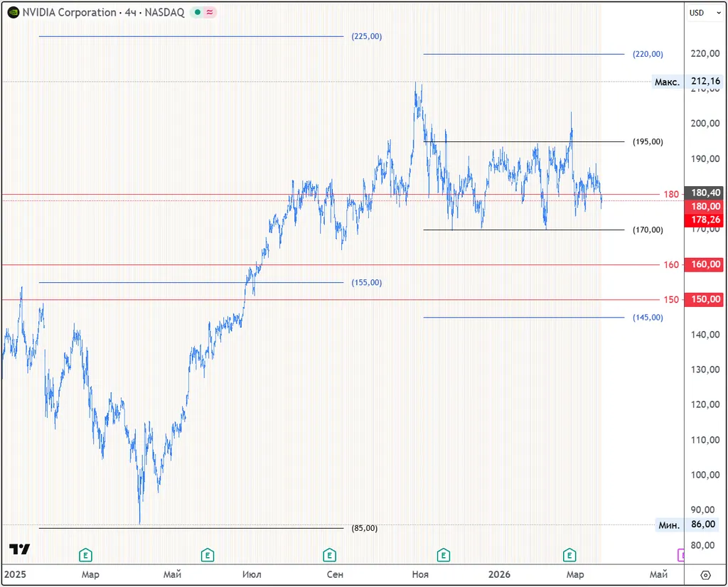
Task: Click the purple event marker near Май 2026
Action: click(681, 555)
